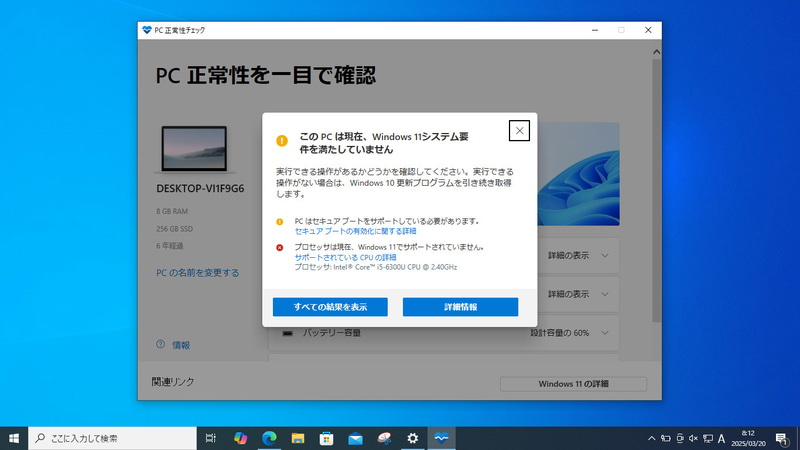Click the taskbar search box ここに入力して検索
Viewport: 800px width, 450px height.
112,438
